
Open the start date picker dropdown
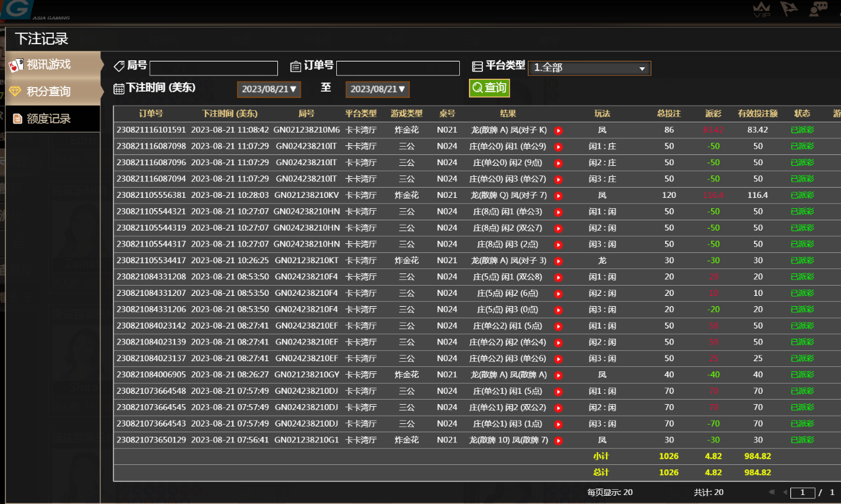[x=269, y=89]
